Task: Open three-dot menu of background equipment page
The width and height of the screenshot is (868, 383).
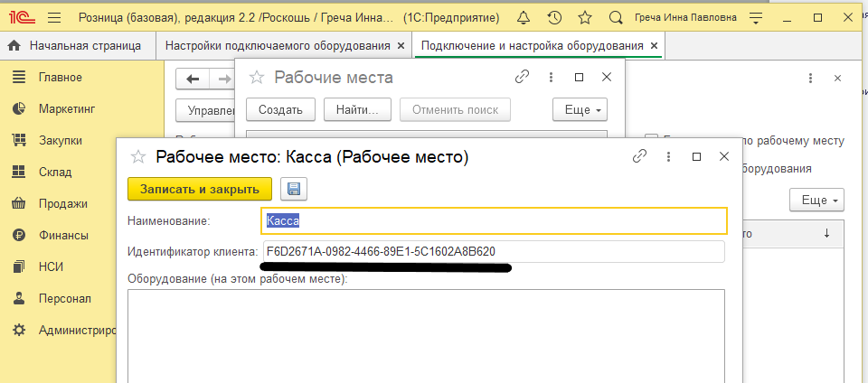Action: click(810, 79)
